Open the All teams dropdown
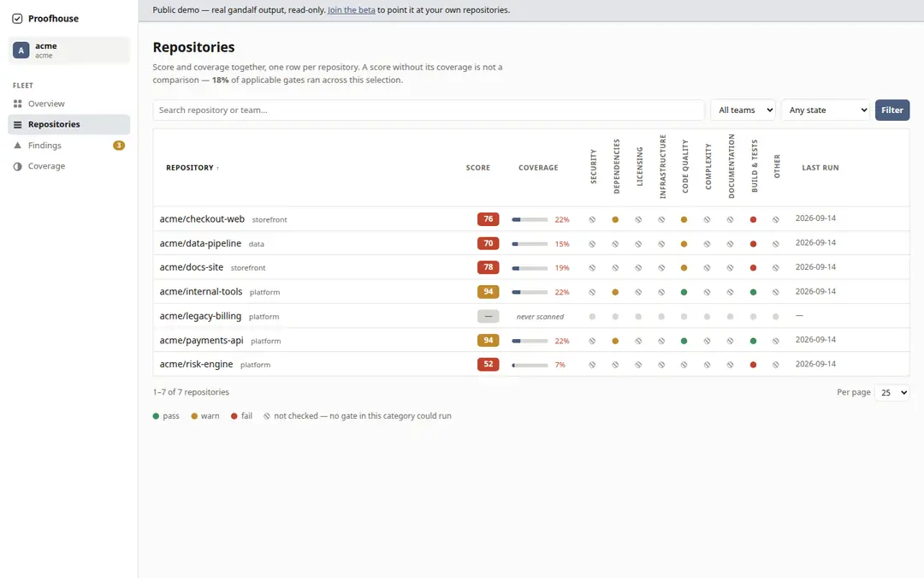The width and height of the screenshot is (924, 578). coord(743,110)
